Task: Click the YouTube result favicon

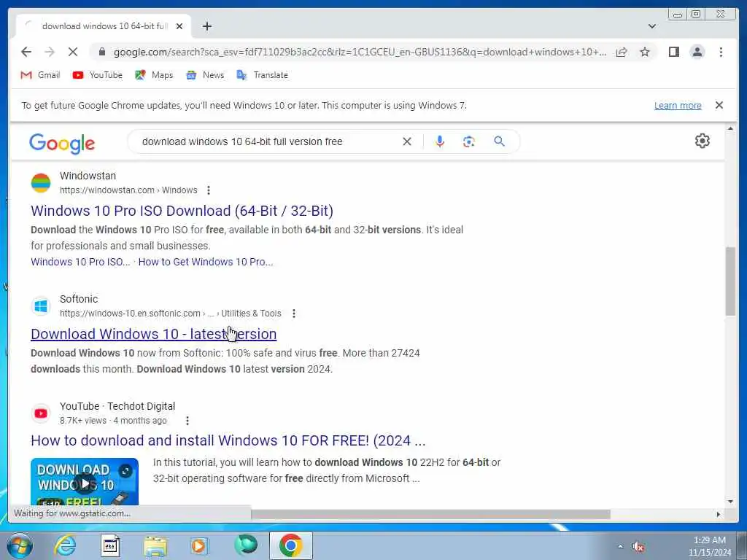Action: [41, 413]
